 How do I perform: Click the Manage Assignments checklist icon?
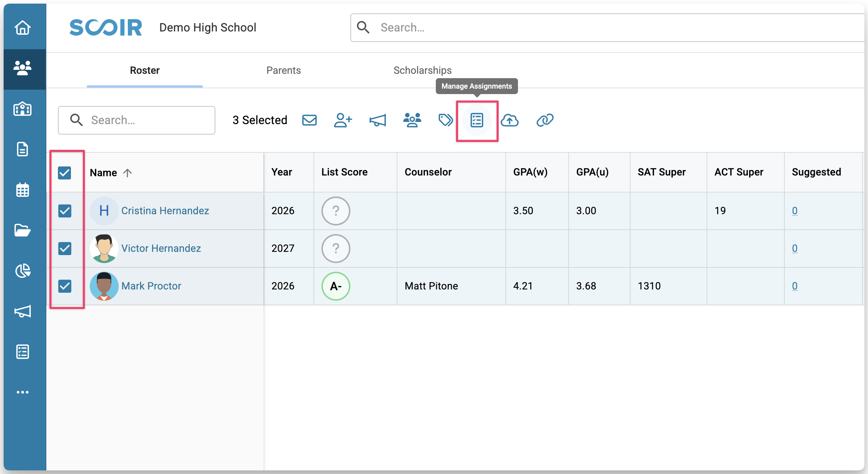tap(477, 120)
